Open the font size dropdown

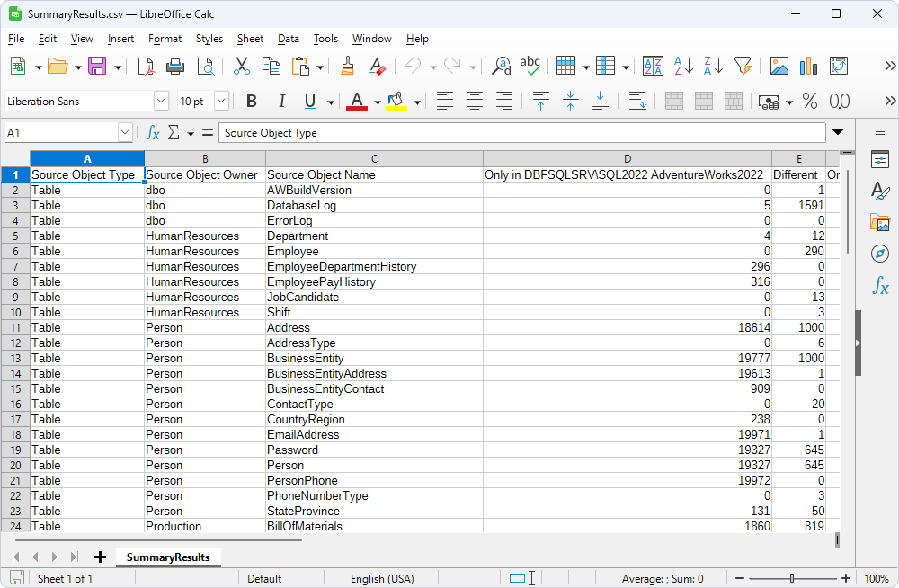point(222,102)
